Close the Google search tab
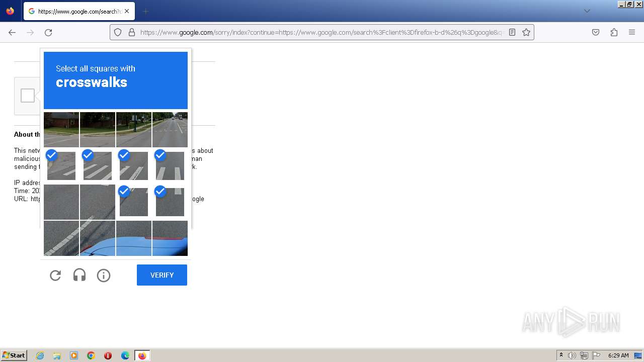Image resolution: width=644 pixels, height=362 pixels. click(127, 11)
